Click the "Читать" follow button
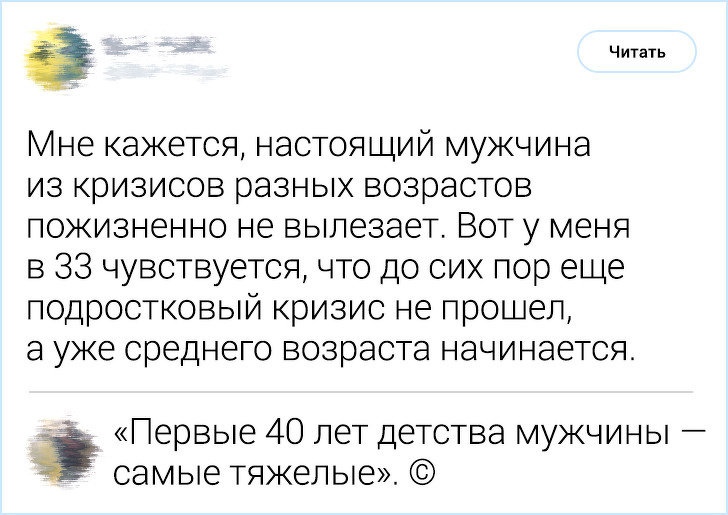 (x=636, y=52)
